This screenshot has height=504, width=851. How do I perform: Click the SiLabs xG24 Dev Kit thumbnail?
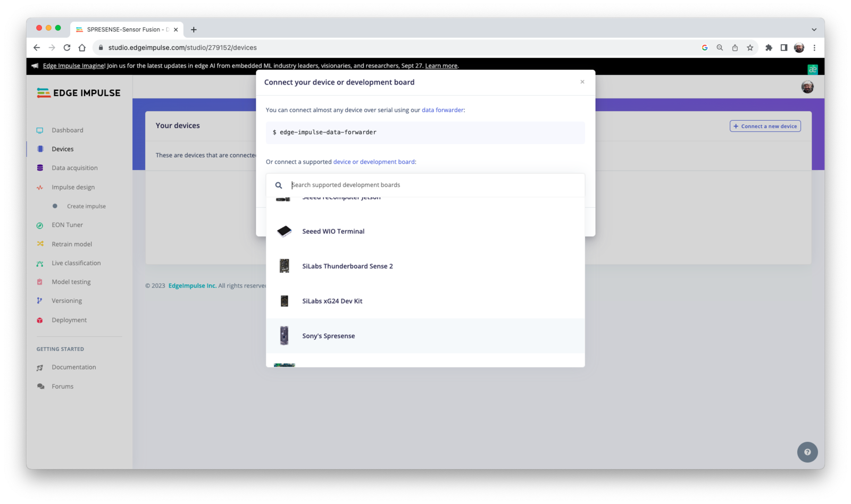[x=285, y=301]
